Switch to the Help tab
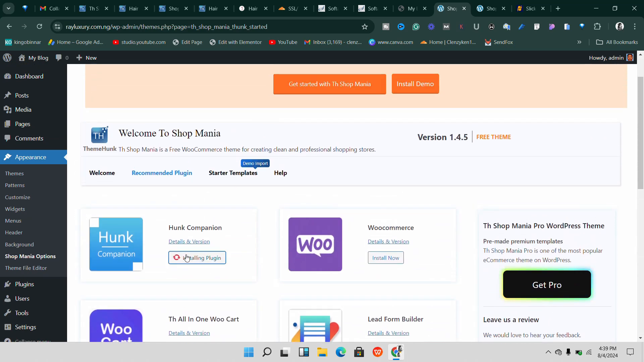Image resolution: width=644 pixels, height=362 pixels. (x=280, y=173)
